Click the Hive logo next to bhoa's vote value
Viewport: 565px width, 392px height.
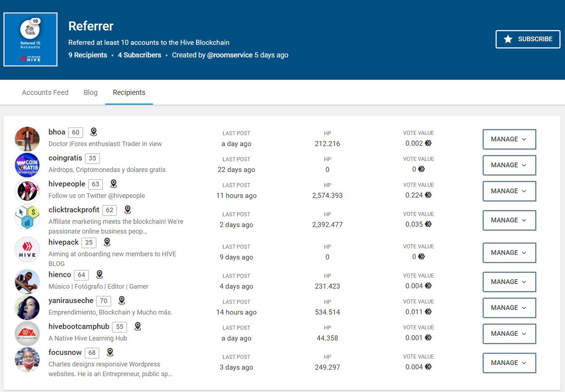point(428,143)
